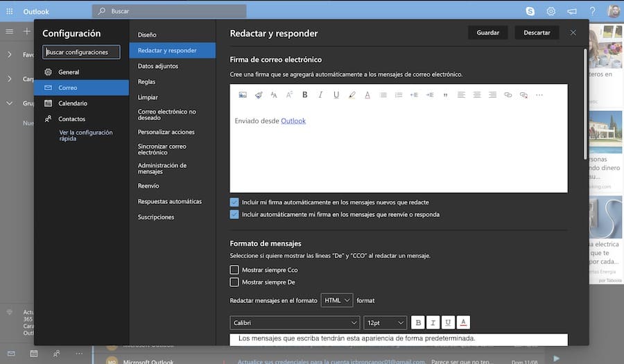Open the HTML message format dropdown

[x=337, y=300]
